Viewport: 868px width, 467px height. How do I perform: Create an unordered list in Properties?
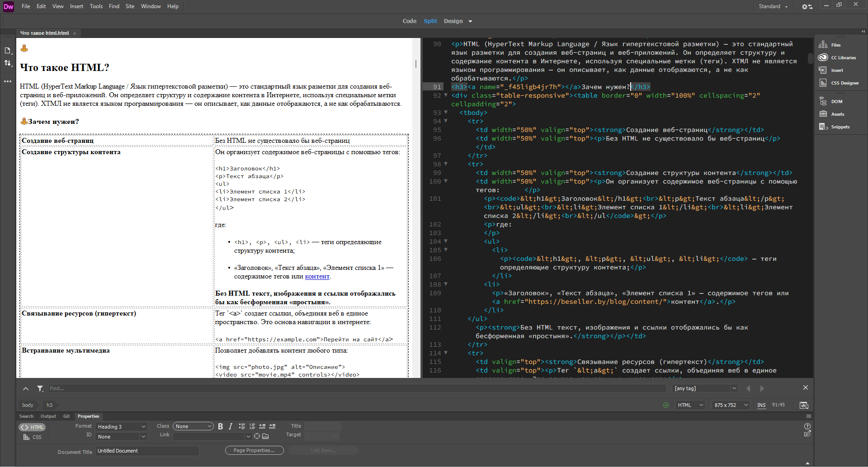[x=242, y=426]
